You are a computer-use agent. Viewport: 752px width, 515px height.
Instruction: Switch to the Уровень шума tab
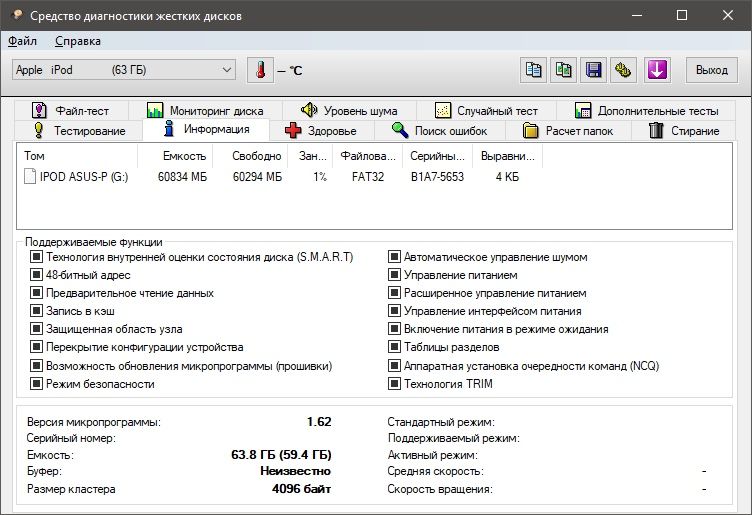(349, 111)
